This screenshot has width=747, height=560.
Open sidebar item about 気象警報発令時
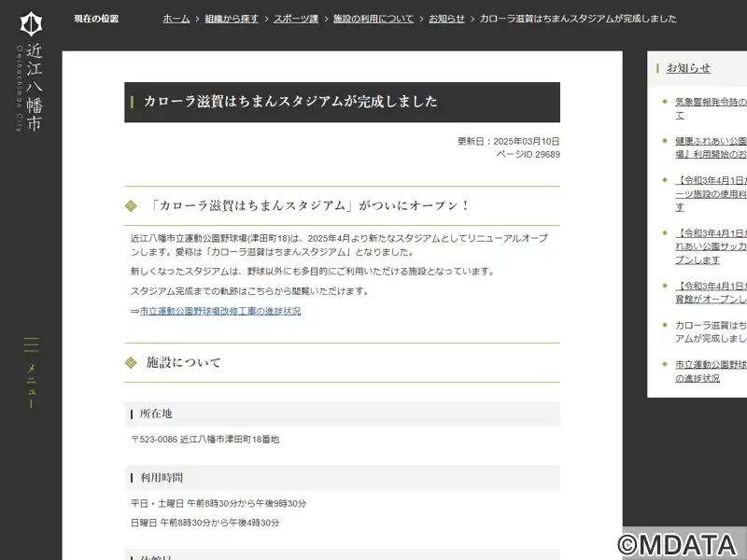(x=710, y=108)
